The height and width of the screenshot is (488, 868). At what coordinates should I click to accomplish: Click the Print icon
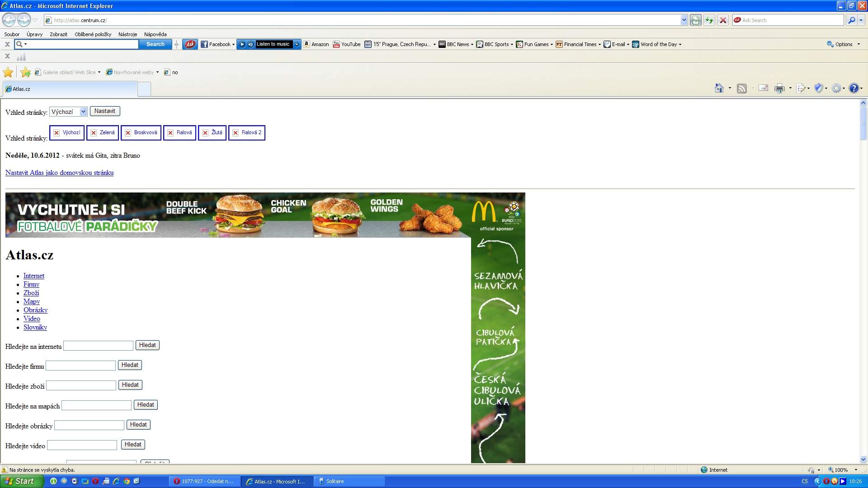pyautogui.click(x=779, y=89)
